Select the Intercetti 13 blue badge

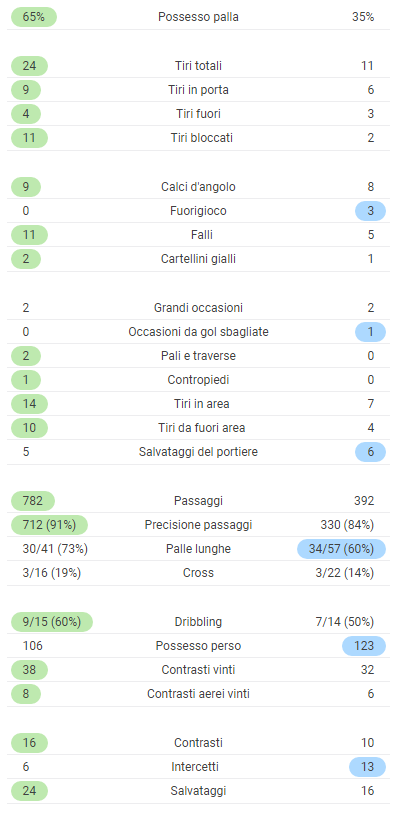[x=368, y=767]
